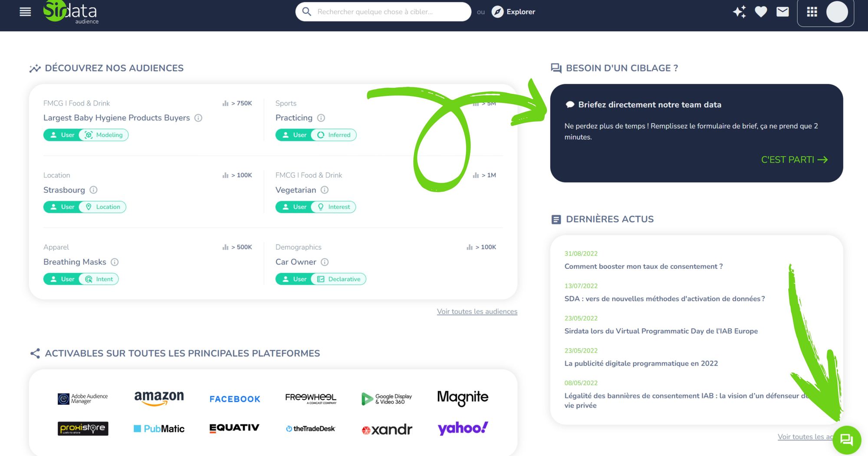The image size is (868, 456).
Task: Click Voir toutes les audiences link
Action: [477, 311]
